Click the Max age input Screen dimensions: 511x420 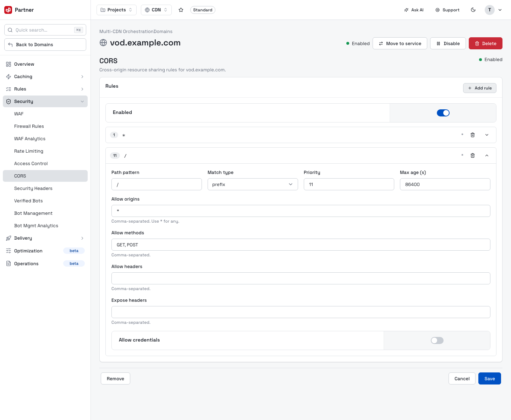point(445,184)
